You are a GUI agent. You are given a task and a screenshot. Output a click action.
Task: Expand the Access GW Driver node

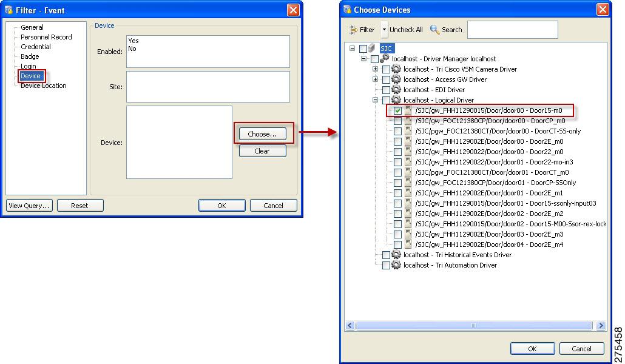(x=375, y=79)
